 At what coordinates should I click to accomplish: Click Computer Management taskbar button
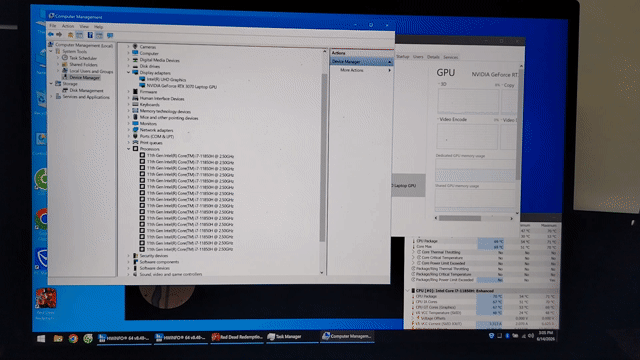[347, 336]
